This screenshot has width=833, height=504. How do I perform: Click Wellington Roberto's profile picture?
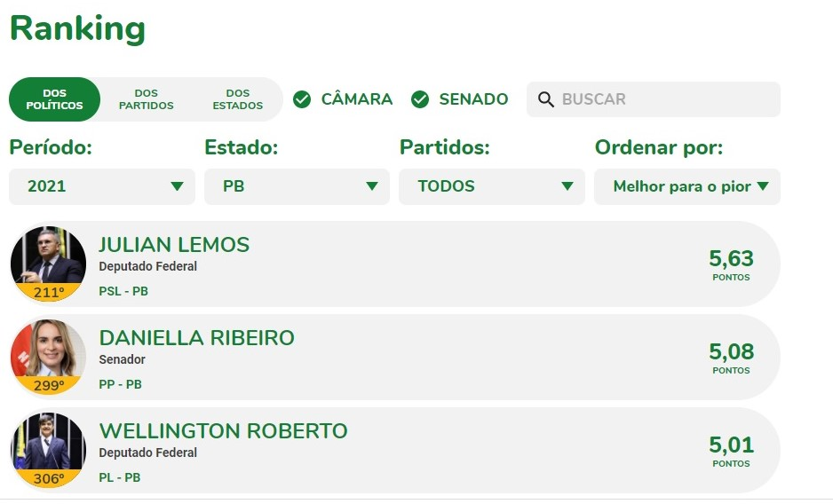[x=48, y=442]
